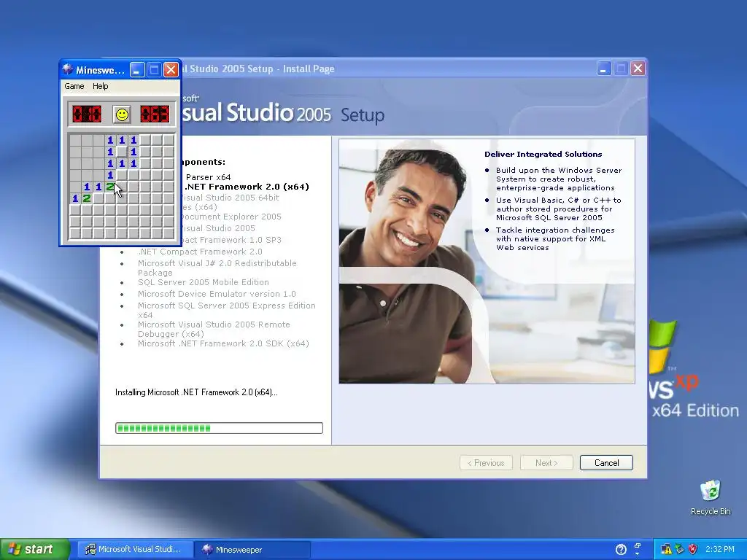
Task: Click the 'Installing Microsoft .NET Framework 2.0 (x64)...' status text
Action: [196, 392]
